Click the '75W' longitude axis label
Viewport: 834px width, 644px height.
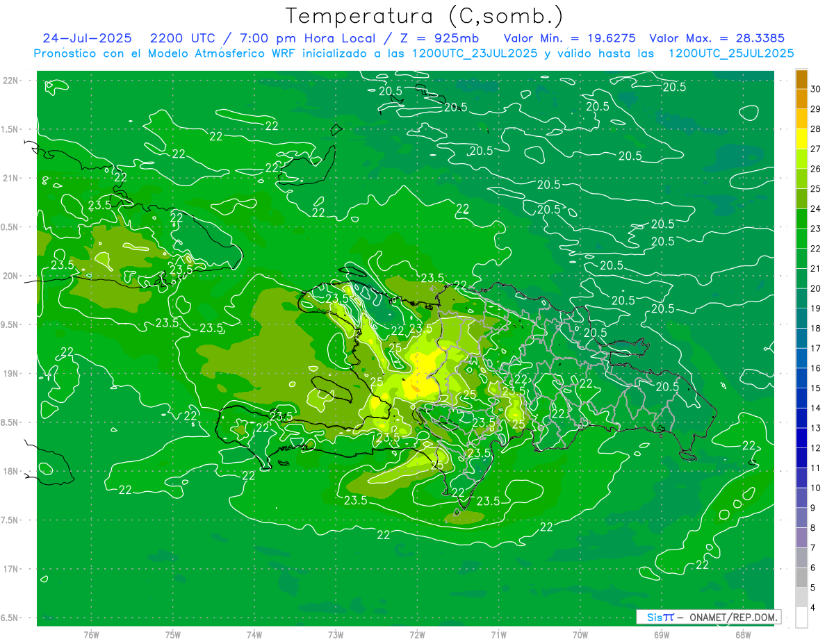tap(172, 634)
